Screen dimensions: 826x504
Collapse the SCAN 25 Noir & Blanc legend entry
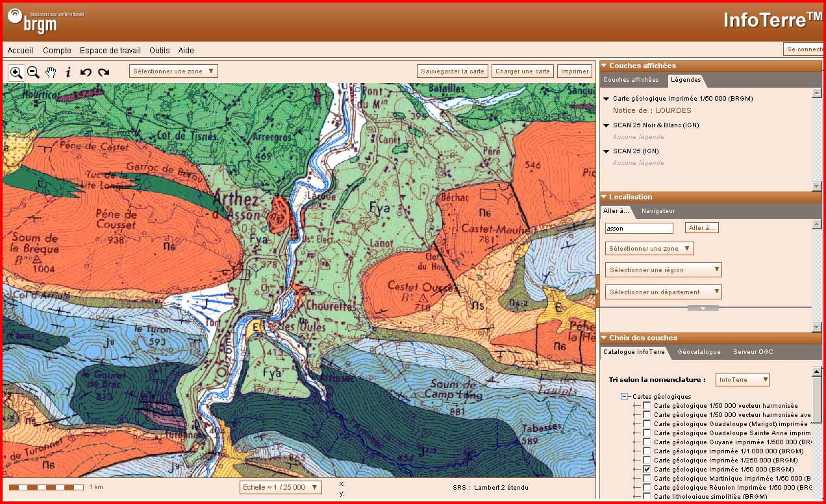click(x=607, y=125)
